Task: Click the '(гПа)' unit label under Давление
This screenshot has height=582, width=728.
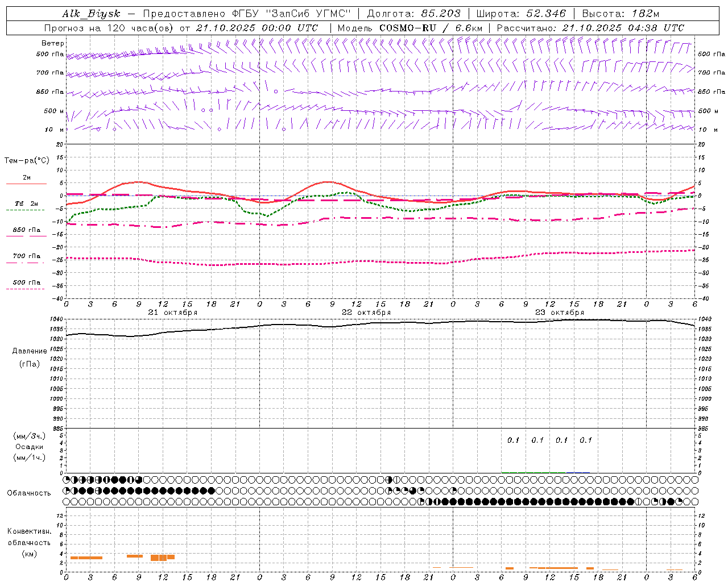Action: pyautogui.click(x=30, y=364)
